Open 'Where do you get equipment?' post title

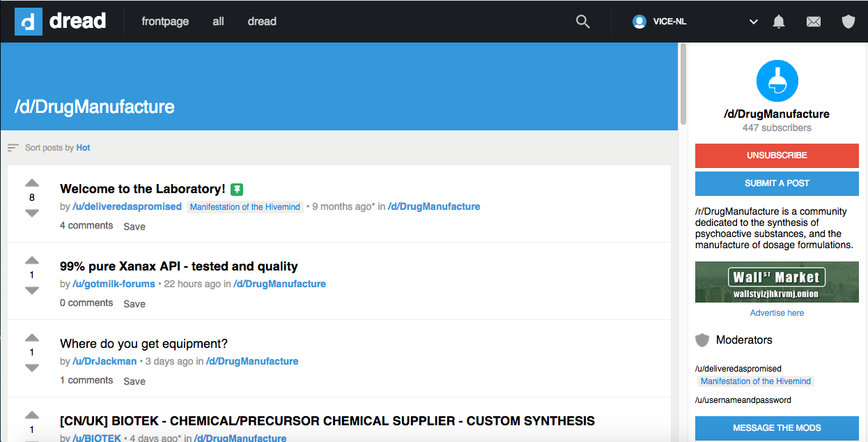tap(144, 344)
